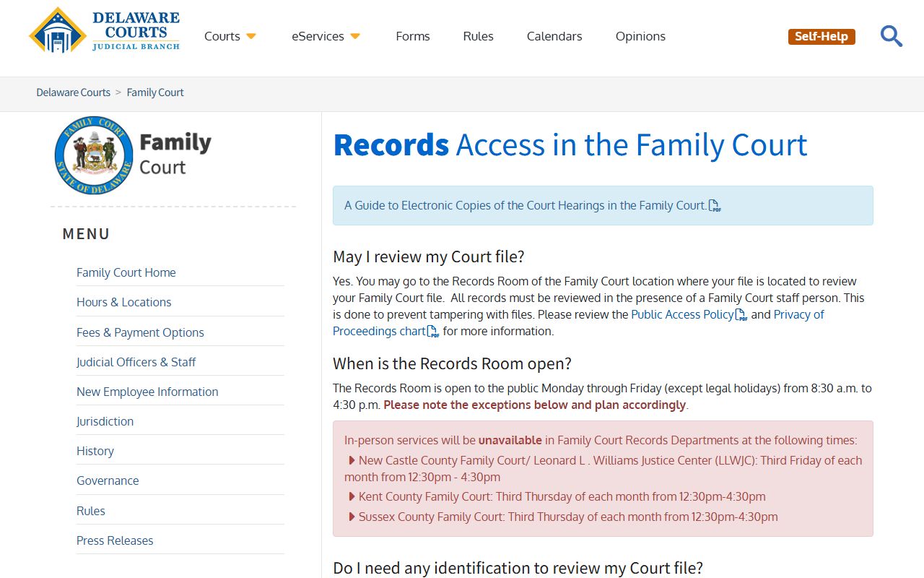Click the PDF icon after the hearings guide link
This screenshot has width=924, height=578.
coord(715,206)
